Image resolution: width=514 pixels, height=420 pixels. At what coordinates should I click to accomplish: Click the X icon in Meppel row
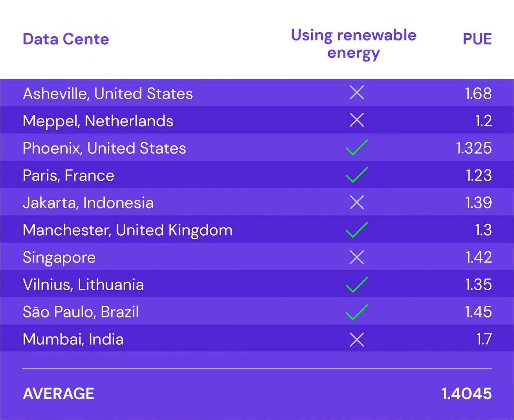pyautogui.click(x=357, y=120)
